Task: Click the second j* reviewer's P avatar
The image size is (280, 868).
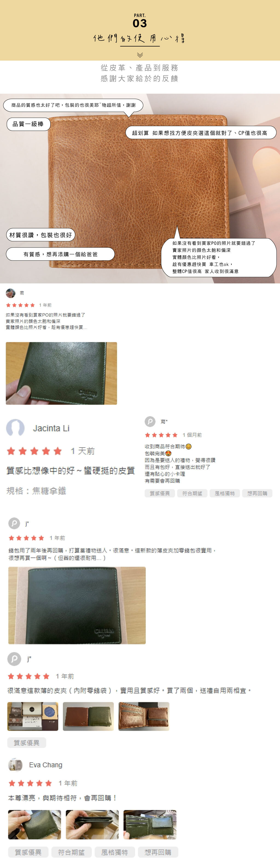Action: tap(14, 659)
